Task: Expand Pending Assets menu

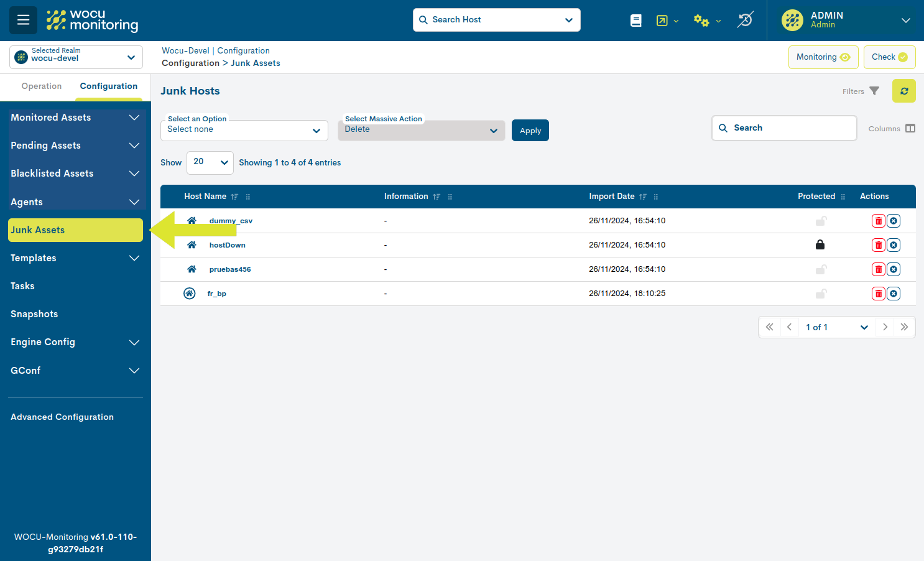Action: pyautogui.click(x=76, y=146)
